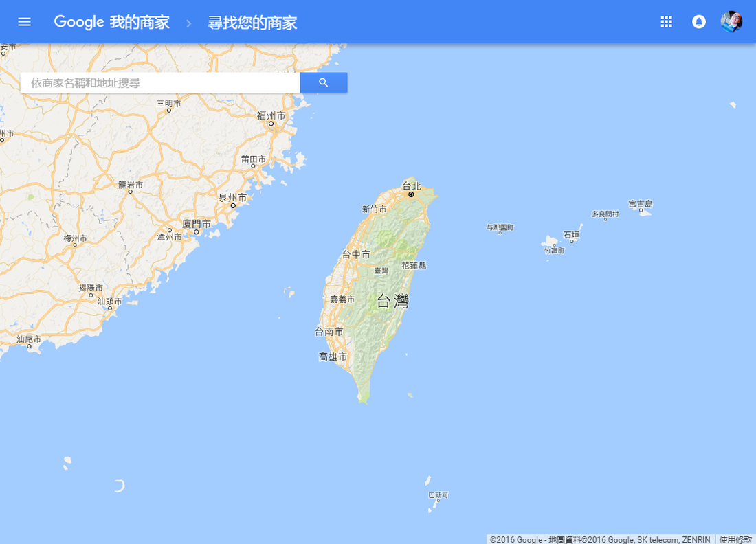The height and width of the screenshot is (544, 756).
Task: Click the 莆田市 label on map
Action: [x=254, y=159]
